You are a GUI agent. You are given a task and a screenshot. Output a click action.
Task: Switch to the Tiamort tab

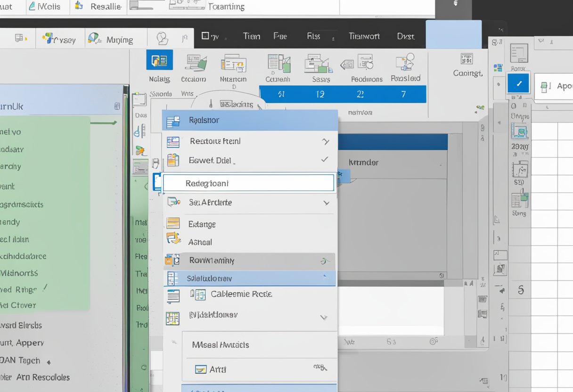click(x=364, y=36)
